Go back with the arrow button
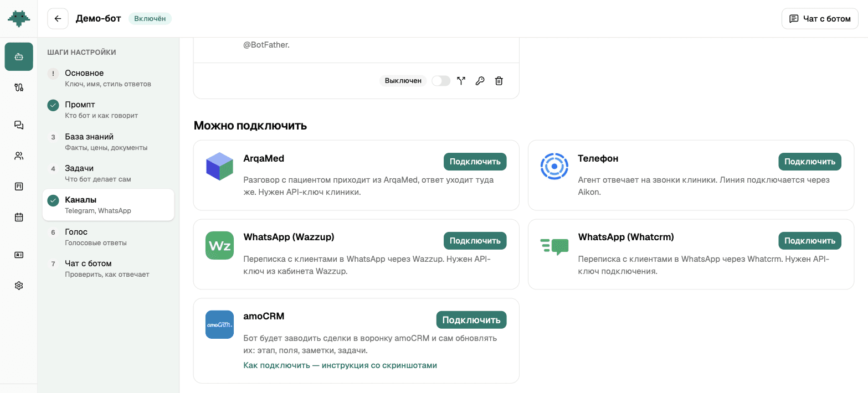868x393 pixels. pos(58,19)
